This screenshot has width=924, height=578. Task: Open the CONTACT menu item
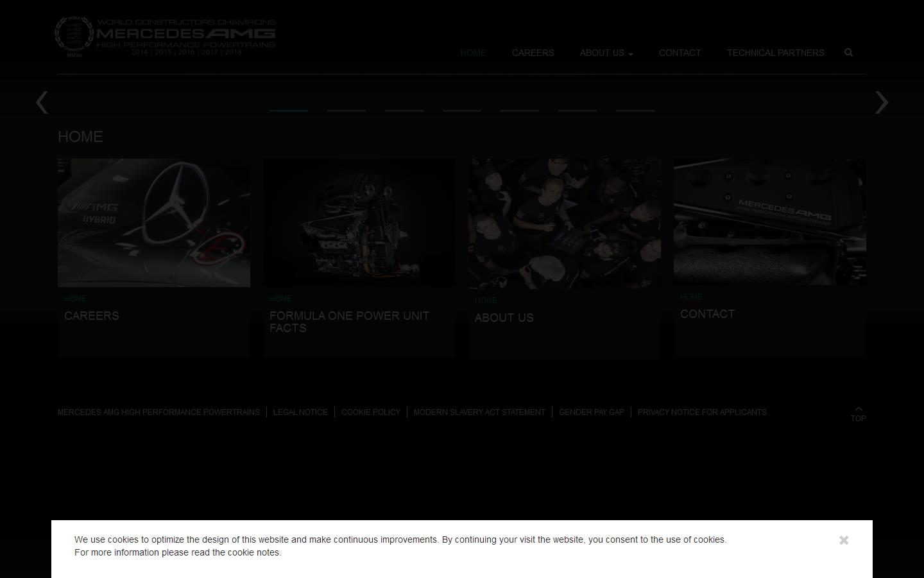[680, 53]
